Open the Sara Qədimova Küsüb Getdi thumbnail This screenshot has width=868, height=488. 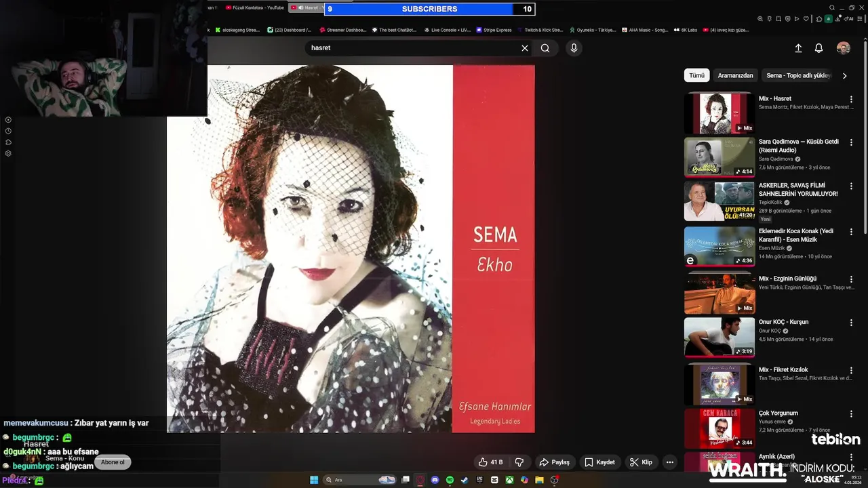tap(719, 157)
